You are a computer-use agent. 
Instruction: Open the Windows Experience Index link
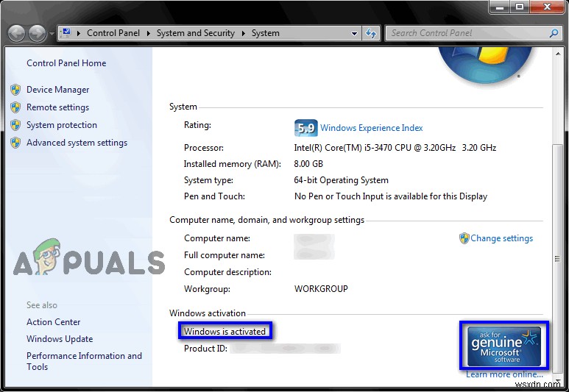click(371, 128)
